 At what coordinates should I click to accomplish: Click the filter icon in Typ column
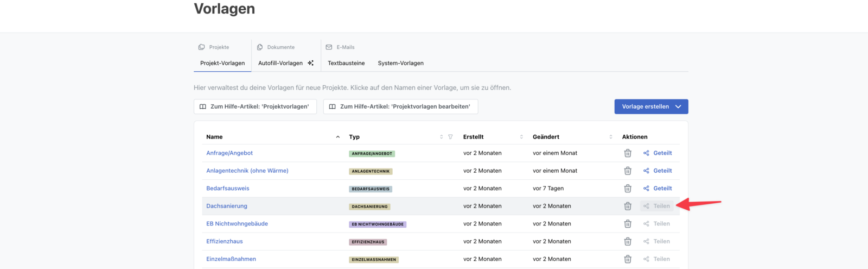pos(450,137)
